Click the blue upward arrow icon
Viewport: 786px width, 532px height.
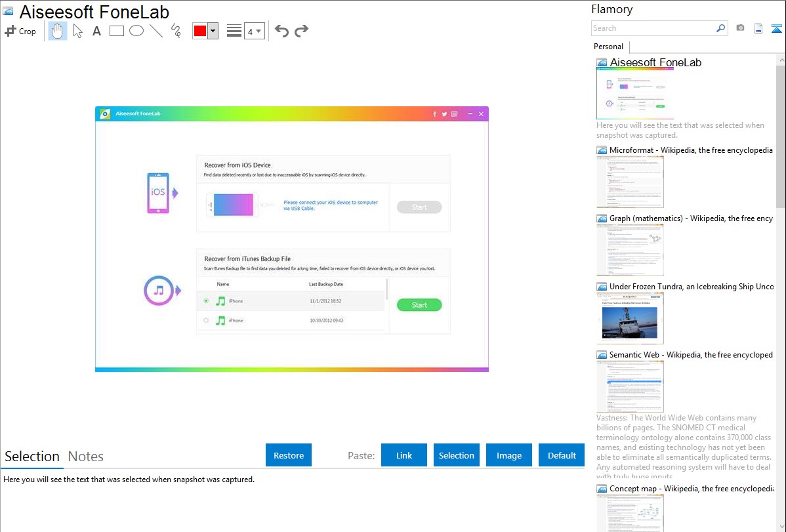776,28
